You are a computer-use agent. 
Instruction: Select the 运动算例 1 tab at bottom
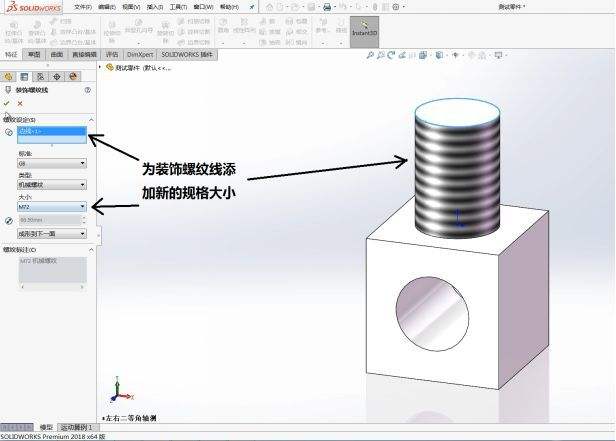pos(77,427)
